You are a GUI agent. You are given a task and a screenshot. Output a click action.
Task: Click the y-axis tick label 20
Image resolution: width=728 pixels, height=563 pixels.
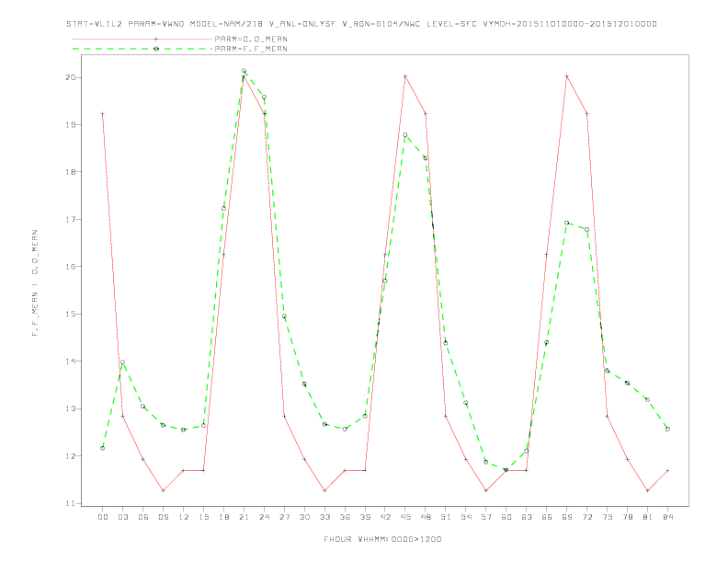70,77
